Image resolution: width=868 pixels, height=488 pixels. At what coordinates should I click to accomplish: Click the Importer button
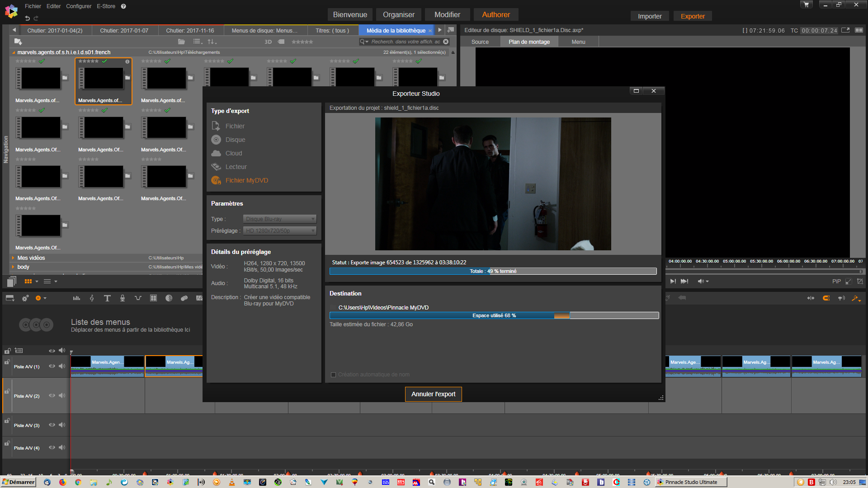tap(650, 16)
